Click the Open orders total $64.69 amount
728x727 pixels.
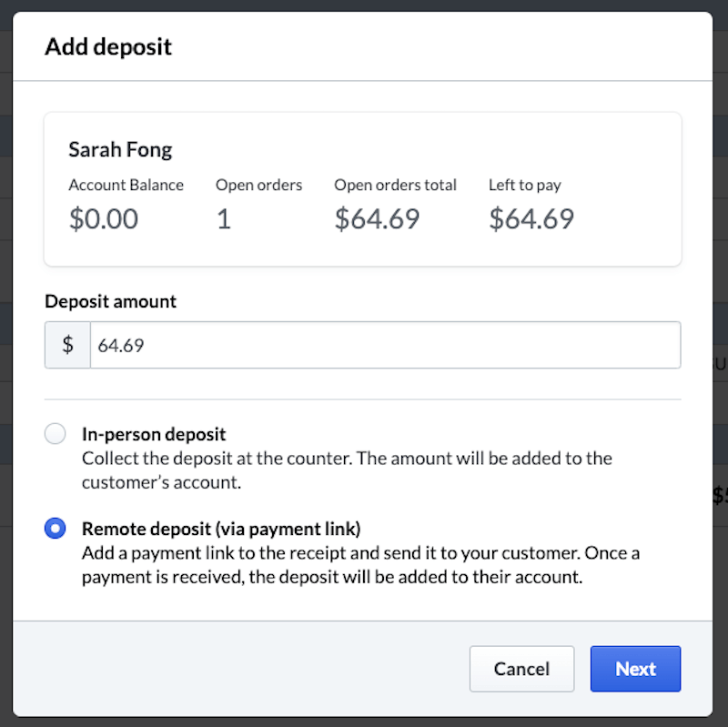click(x=377, y=219)
